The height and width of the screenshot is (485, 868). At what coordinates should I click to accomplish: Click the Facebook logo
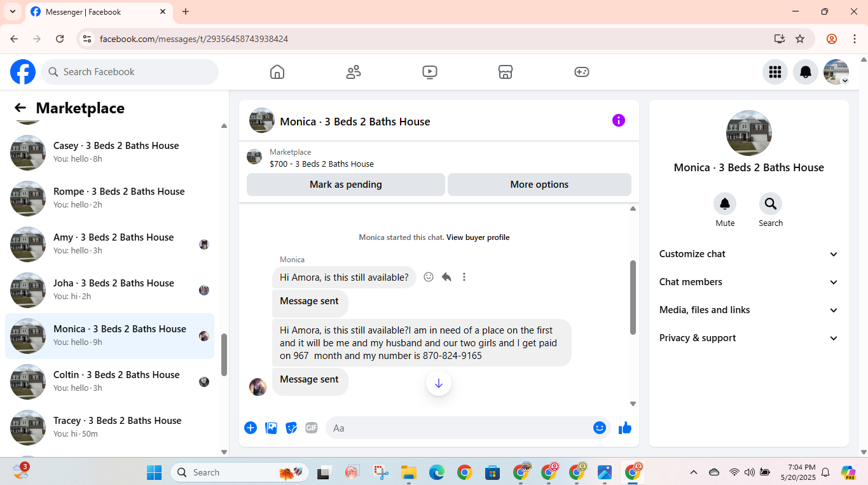pos(23,72)
